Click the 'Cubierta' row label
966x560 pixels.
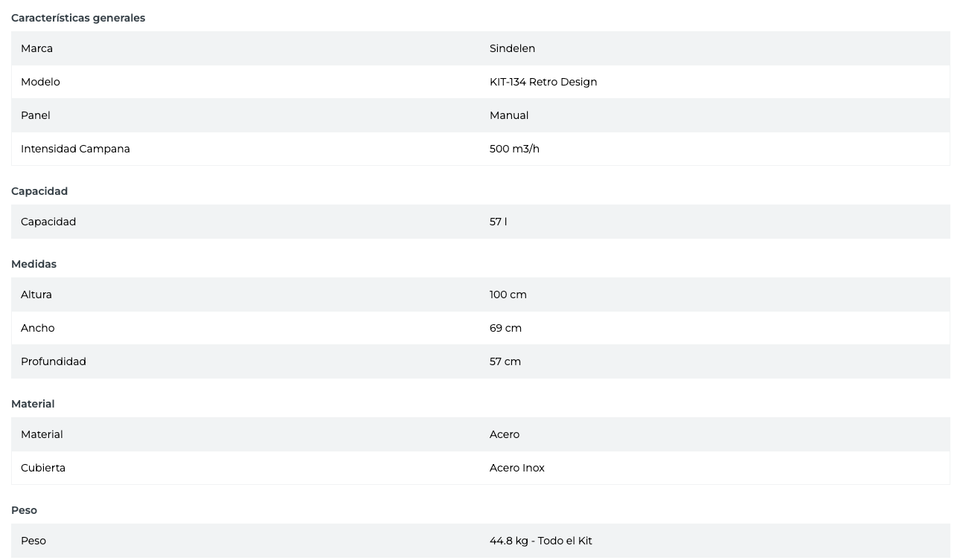(x=43, y=468)
